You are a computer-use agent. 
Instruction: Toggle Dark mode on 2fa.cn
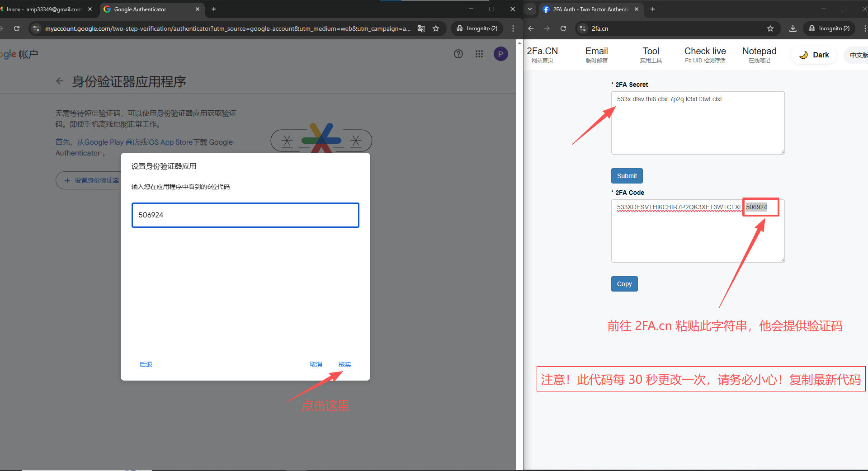[x=814, y=55]
